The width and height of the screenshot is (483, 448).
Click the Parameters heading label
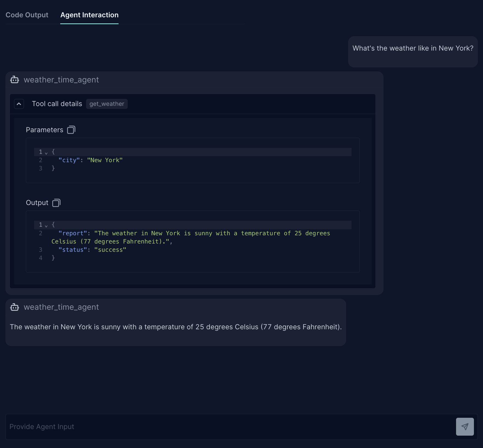click(45, 130)
